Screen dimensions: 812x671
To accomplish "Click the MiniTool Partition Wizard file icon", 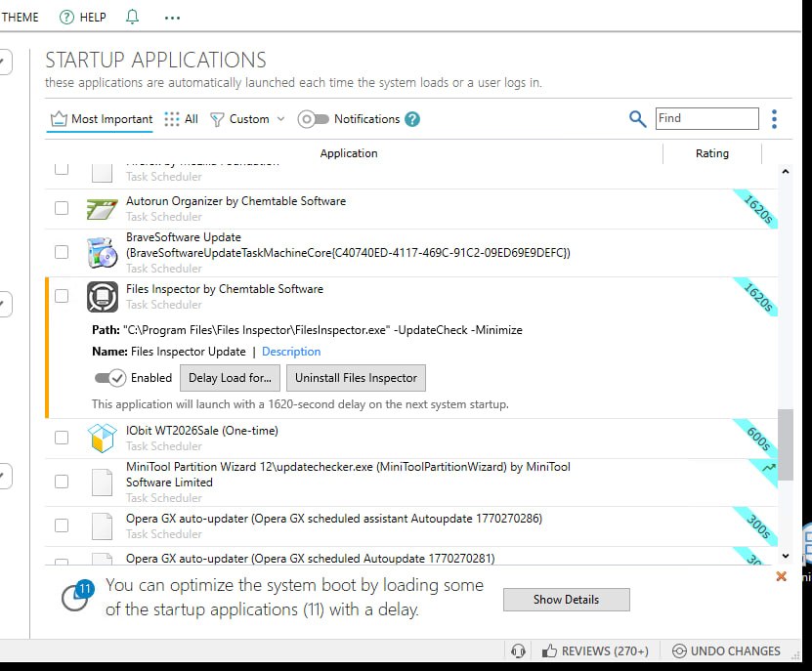I will [102, 482].
